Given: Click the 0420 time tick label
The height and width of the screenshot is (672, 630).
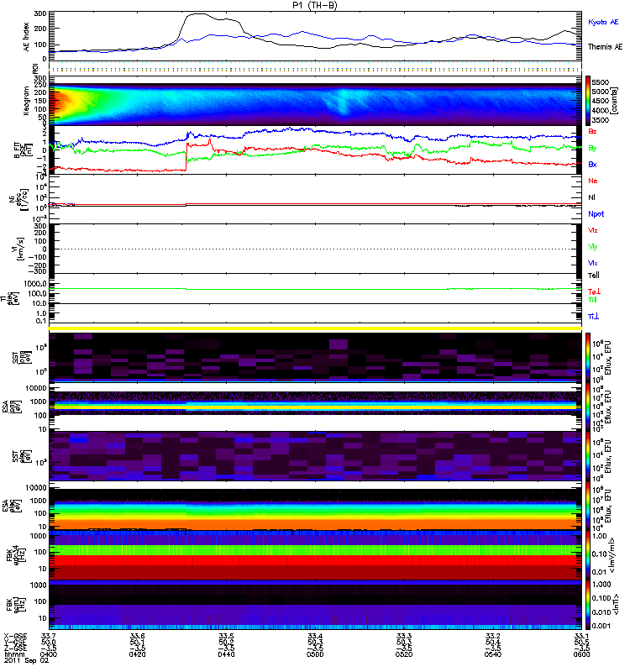Looking at the screenshot, I should click(x=137, y=654).
